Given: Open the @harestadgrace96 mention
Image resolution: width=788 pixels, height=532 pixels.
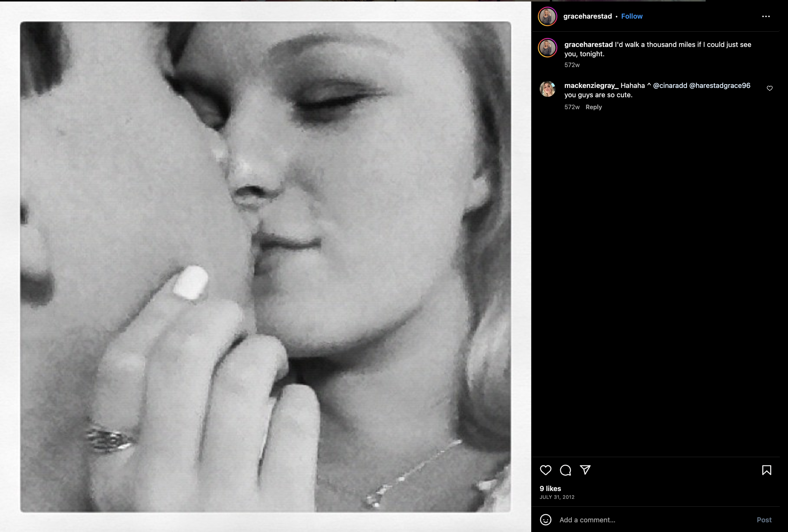Looking at the screenshot, I should click(719, 86).
